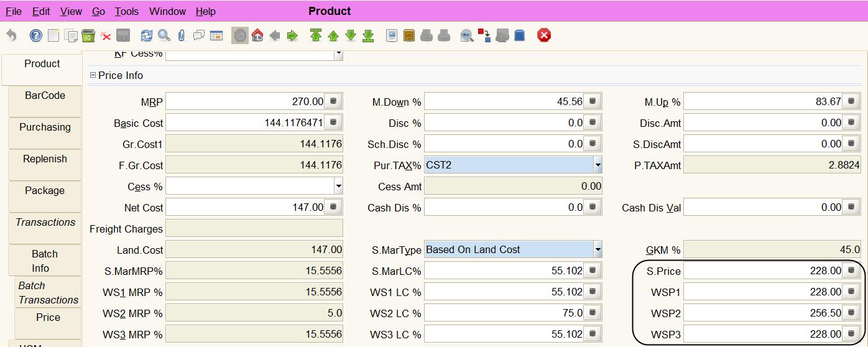Open the File menu
Viewport: 868px width, 347px height.
[x=14, y=11]
